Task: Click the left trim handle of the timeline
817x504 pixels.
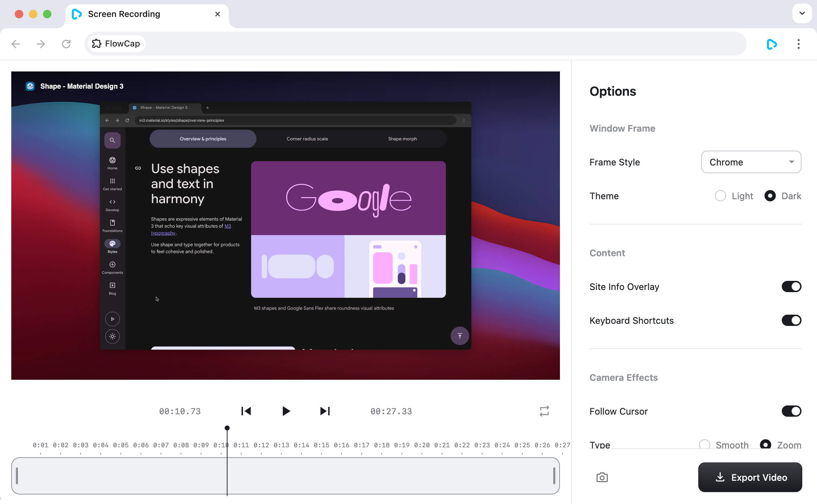Action: click(x=17, y=476)
